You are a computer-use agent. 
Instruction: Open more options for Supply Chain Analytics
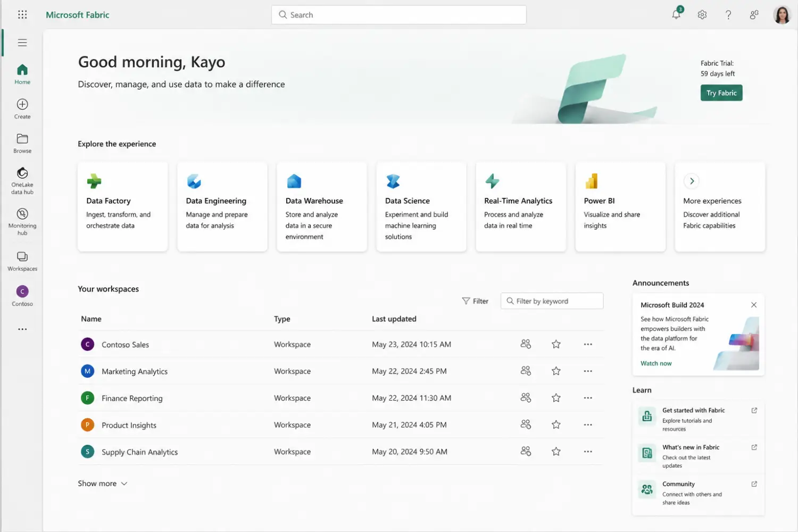click(x=588, y=451)
